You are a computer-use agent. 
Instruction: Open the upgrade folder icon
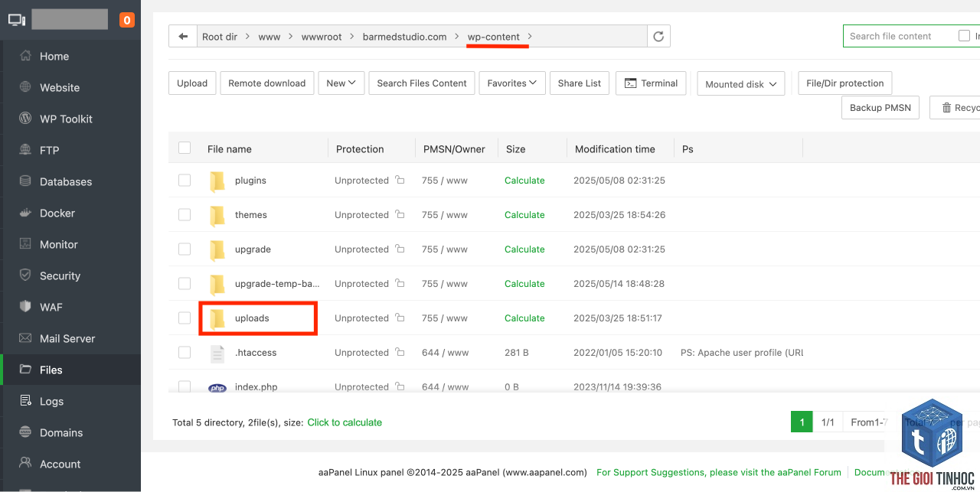(x=217, y=249)
